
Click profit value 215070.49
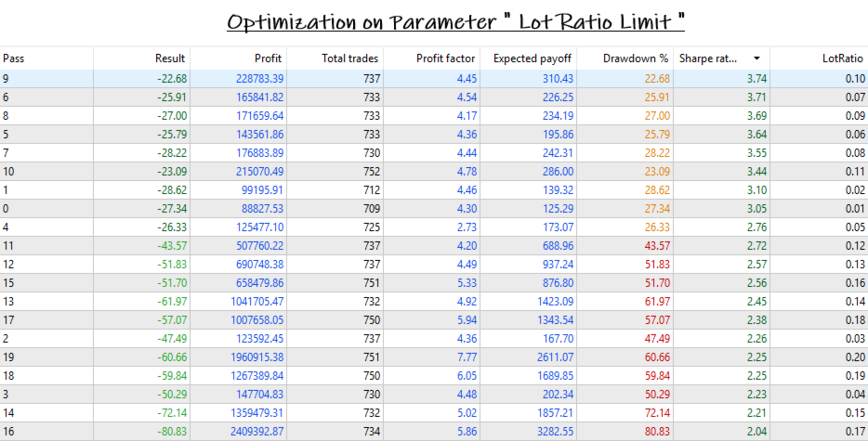(259, 172)
